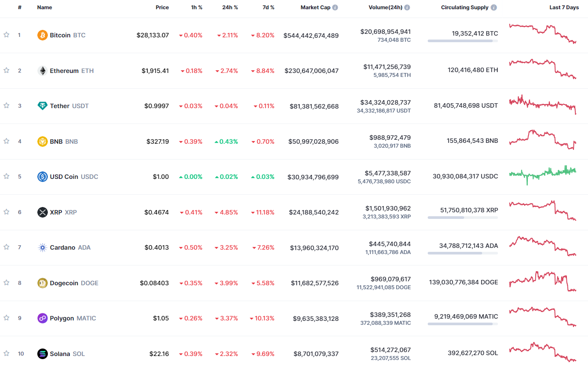Click the Dogecoin DOGE logo
Image resolution: width=588 pixels, height=367 pixels.
tap(42, 283)
